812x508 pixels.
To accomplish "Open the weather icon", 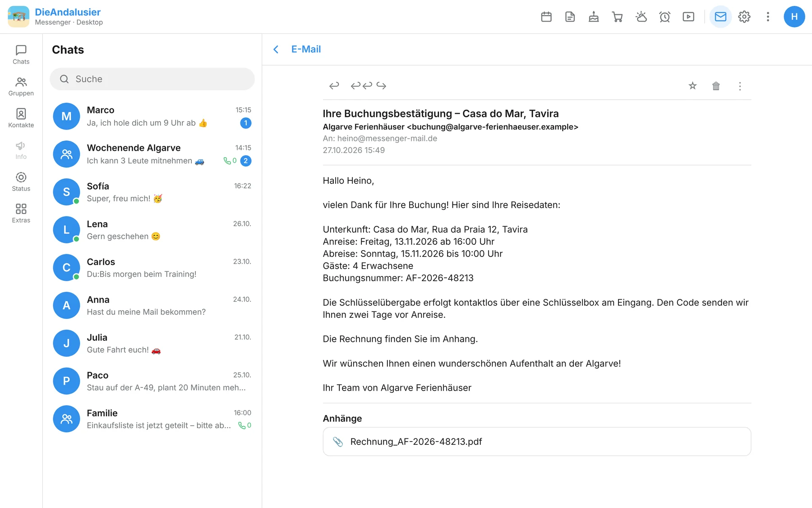I will coord(641,17).
